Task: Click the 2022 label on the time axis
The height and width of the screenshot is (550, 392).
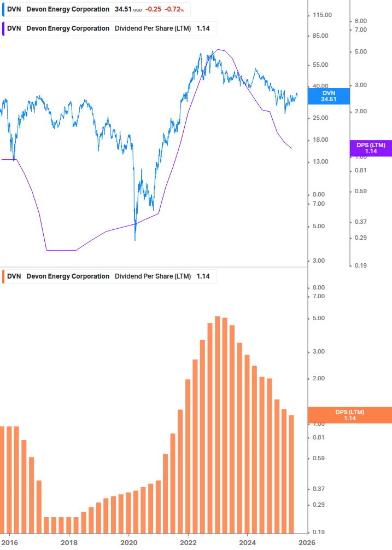Action: tap(188, 543)
